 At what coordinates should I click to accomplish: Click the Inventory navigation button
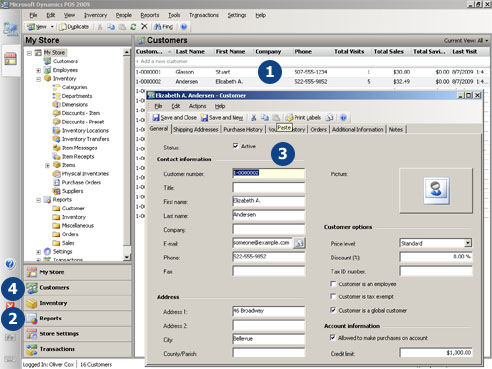pos(78,303)
